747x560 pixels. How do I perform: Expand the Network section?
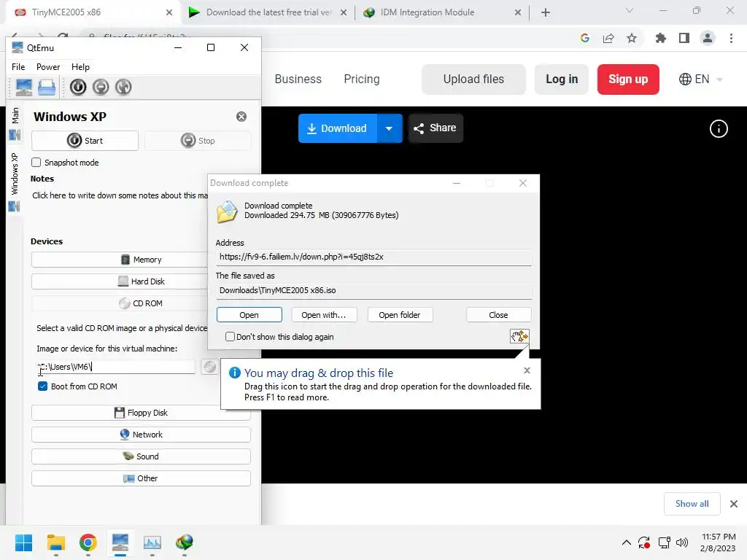(141, 435)
